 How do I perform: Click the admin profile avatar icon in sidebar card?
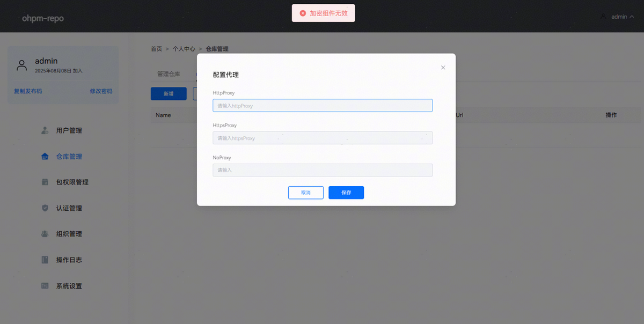pos(22,65)
